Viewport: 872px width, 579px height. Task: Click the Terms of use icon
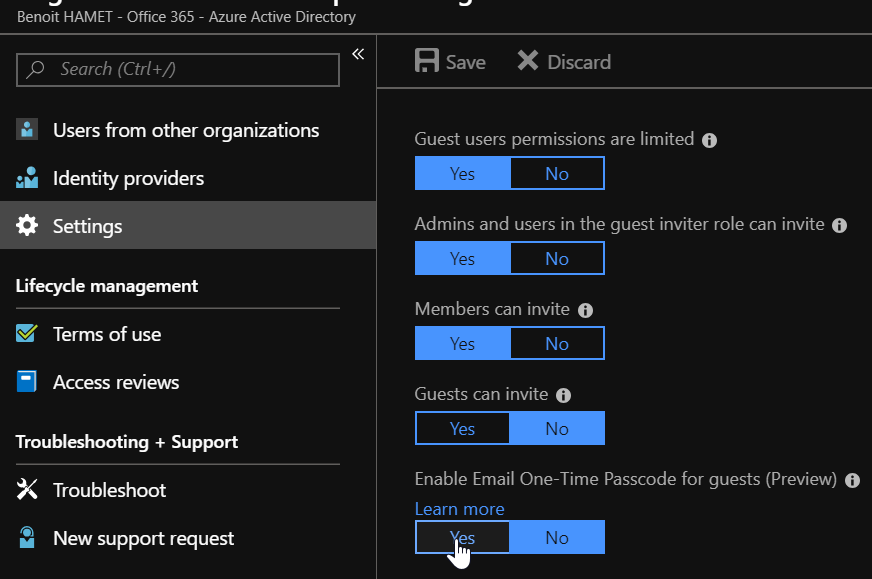coord(27,334)
